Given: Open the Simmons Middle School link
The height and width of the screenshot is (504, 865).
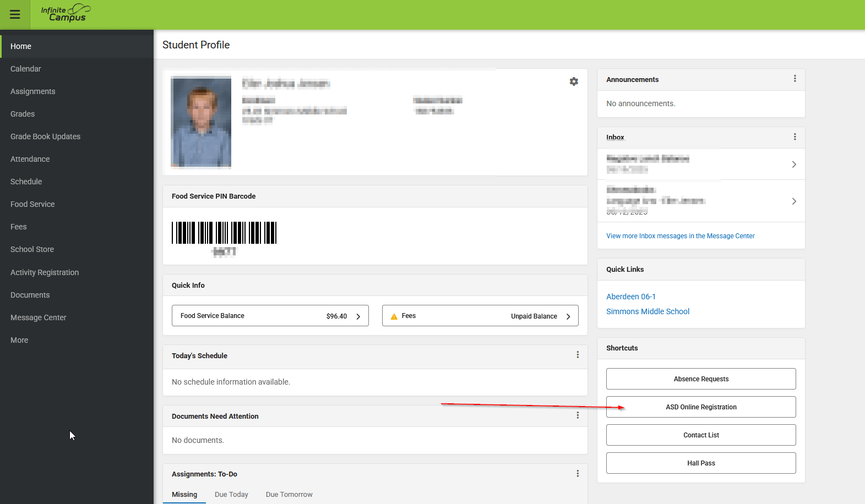Looking at the screenshot, I should [x=648, y=311].
